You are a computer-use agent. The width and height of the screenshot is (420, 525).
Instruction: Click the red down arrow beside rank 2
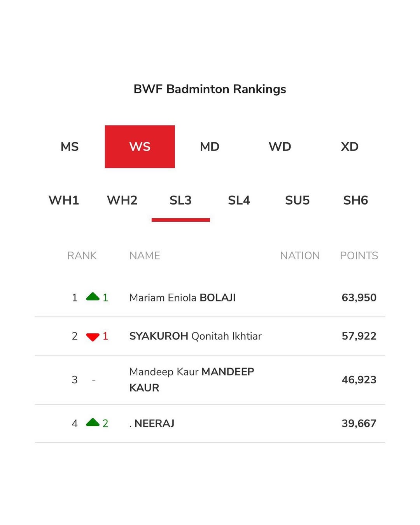click(x=93, y=337)
